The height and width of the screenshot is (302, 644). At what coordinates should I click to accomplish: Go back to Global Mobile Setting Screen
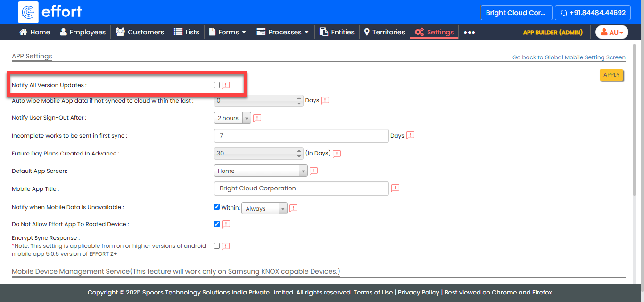(569, 57)
